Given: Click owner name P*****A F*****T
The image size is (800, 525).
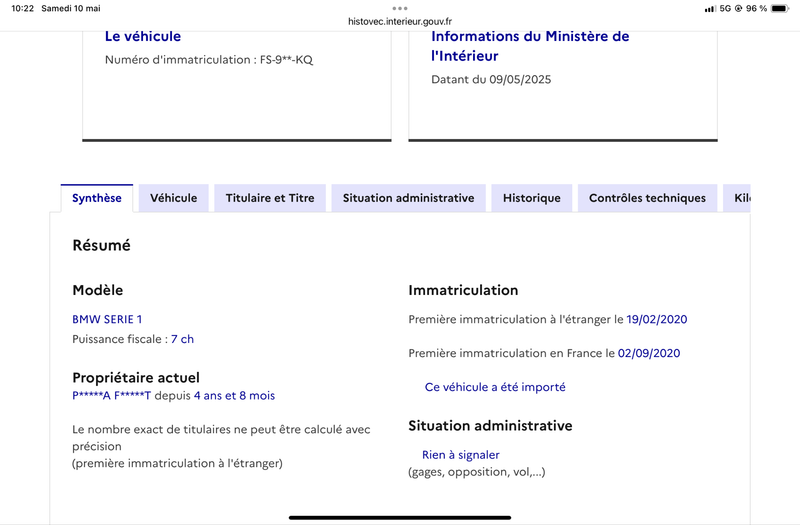Looking at the screenshot, I should tap(112, 396).
